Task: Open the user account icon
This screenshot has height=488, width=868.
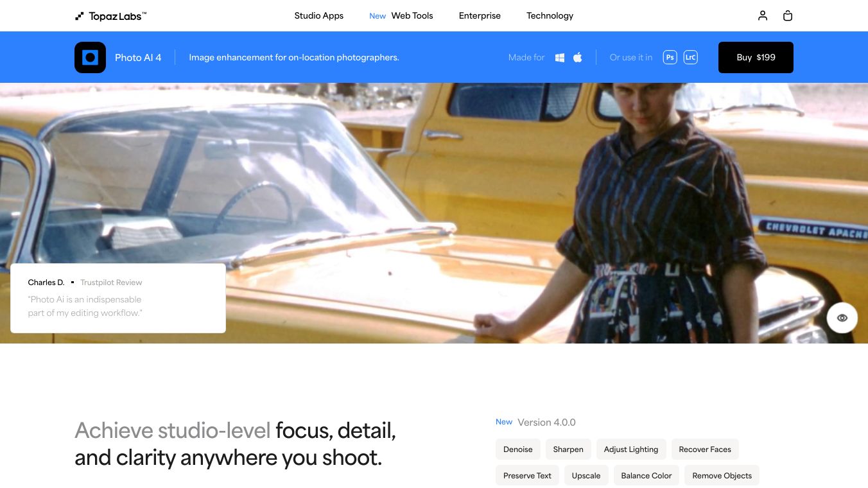Action: tap(763, 15)
